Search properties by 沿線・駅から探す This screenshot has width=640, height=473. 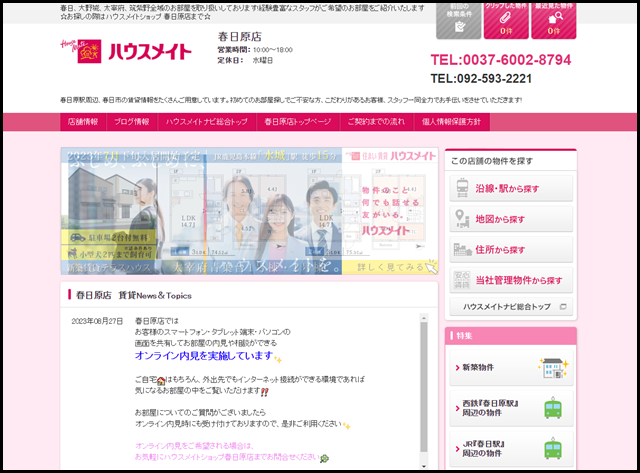(511, 188)
